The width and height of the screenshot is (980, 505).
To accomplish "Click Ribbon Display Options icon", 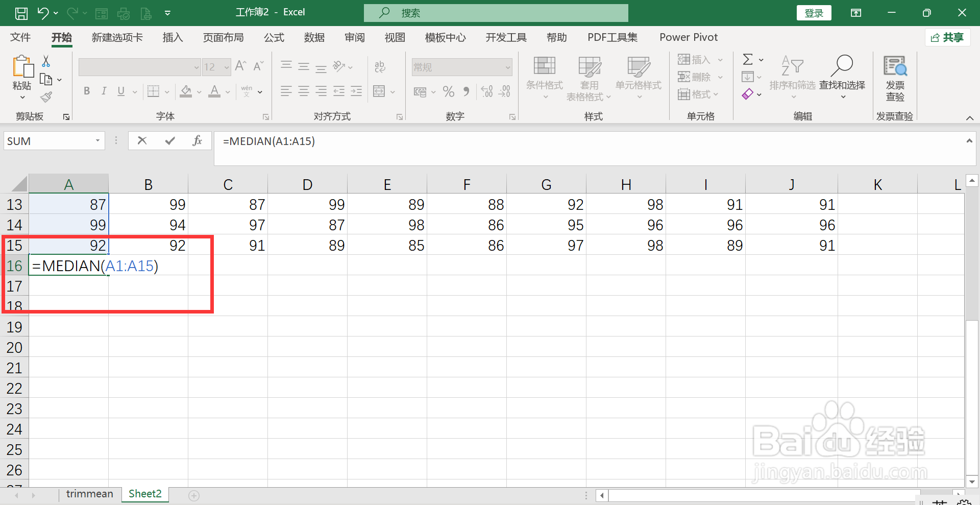I will 856,13.
